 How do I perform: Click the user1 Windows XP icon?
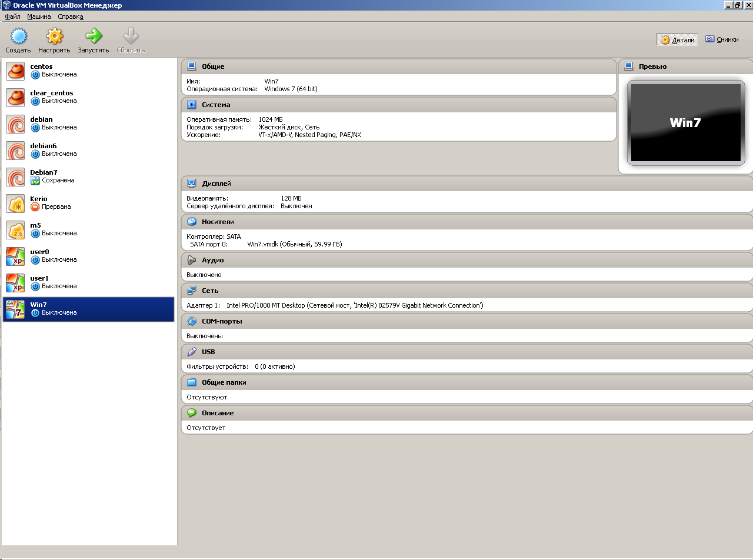coord(15,283)
